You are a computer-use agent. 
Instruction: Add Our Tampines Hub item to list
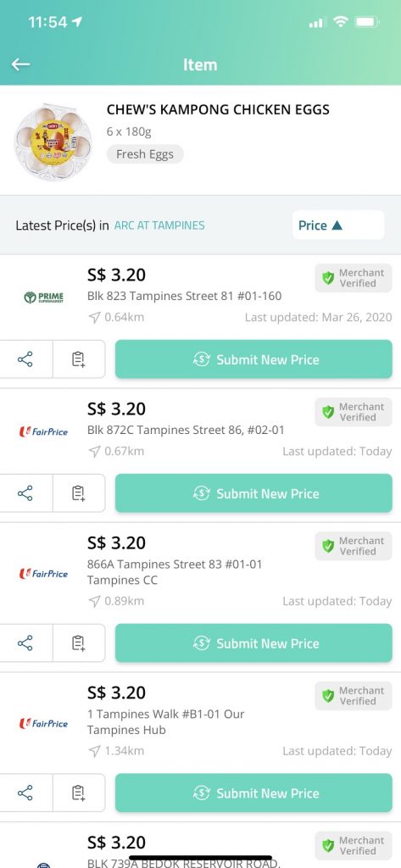point(79,793)
